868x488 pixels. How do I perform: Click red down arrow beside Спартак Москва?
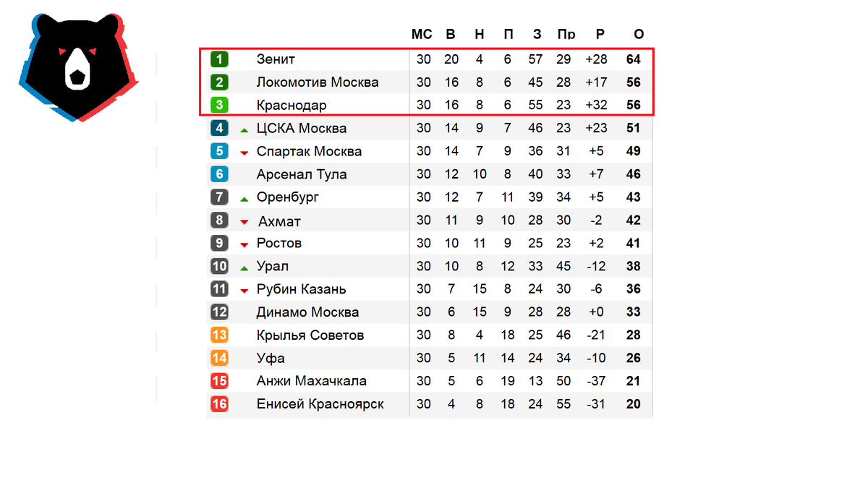pos(244,153)
